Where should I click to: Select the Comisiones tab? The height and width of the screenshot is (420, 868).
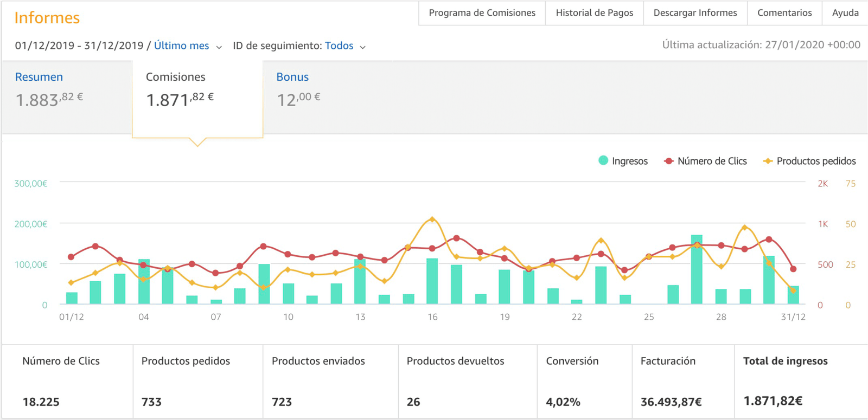click(x=176, y=77)
